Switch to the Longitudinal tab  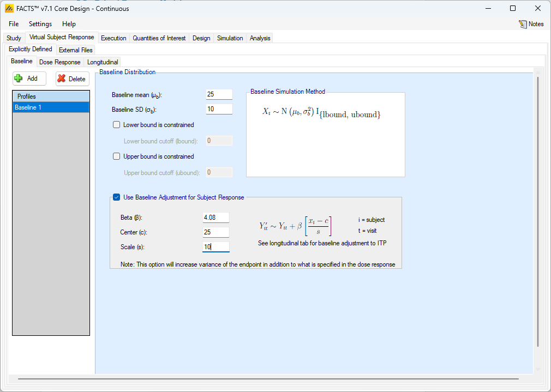(103, 62)
